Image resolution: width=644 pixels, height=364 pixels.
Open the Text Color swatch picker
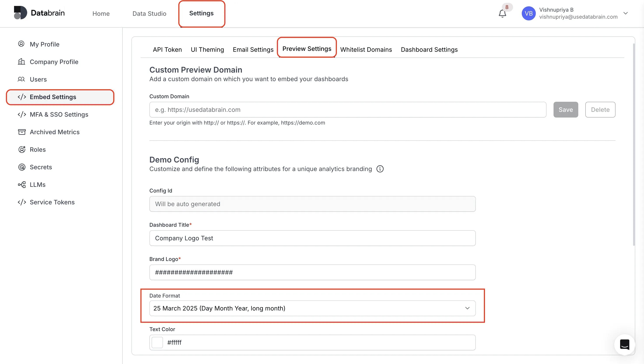tap(157, 343)
